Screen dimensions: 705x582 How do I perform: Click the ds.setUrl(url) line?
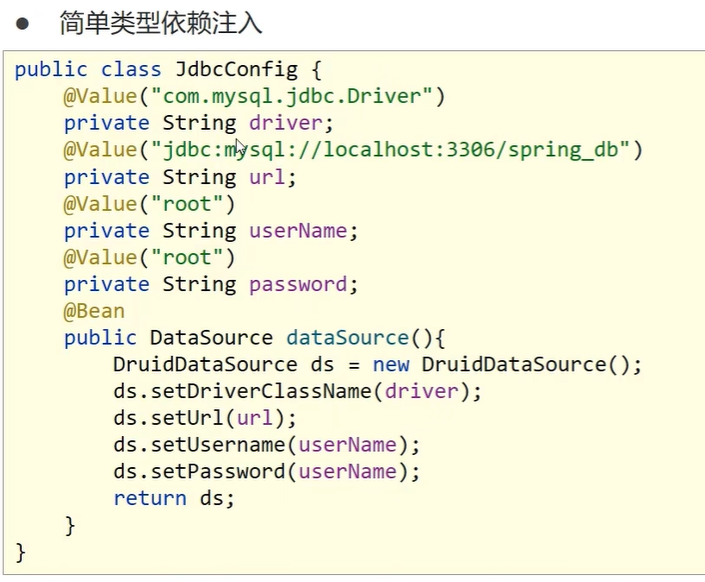pyautogui.click(x=205, y=418)
